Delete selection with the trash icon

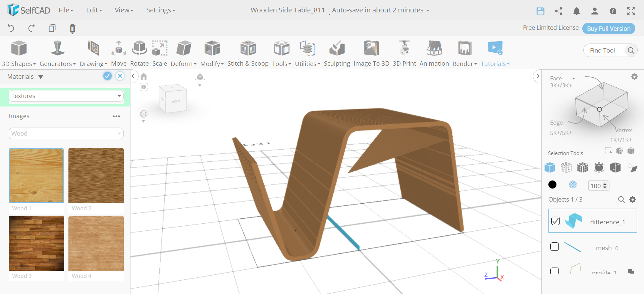coord(72,28)
